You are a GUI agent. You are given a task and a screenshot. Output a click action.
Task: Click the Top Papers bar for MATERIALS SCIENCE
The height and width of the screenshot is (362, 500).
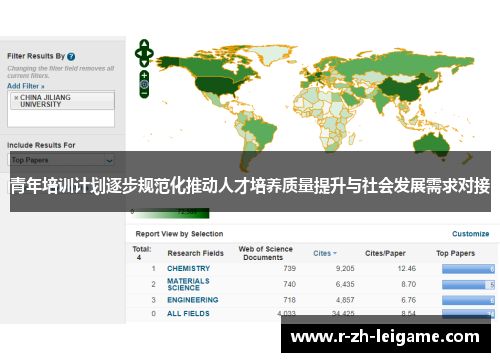pyautogui.click(x=468, y=285)
